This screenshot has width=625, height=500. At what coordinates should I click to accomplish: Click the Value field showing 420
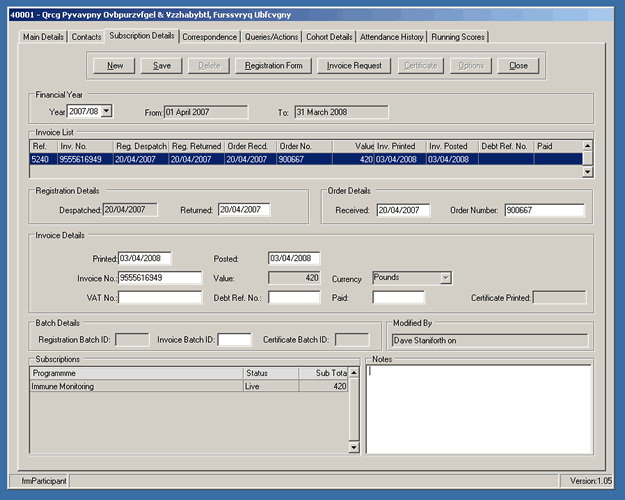coord(294,278)
